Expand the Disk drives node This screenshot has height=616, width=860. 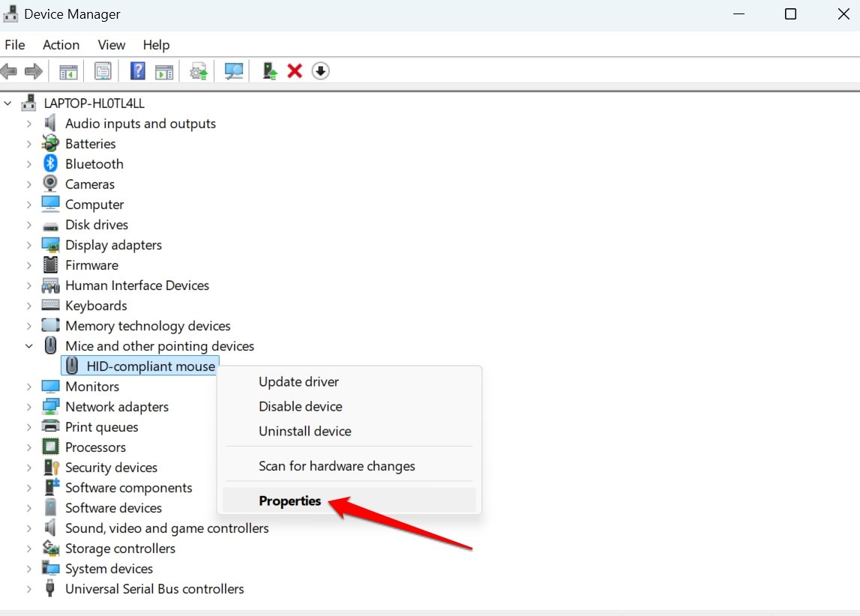(x=29, y=225)
